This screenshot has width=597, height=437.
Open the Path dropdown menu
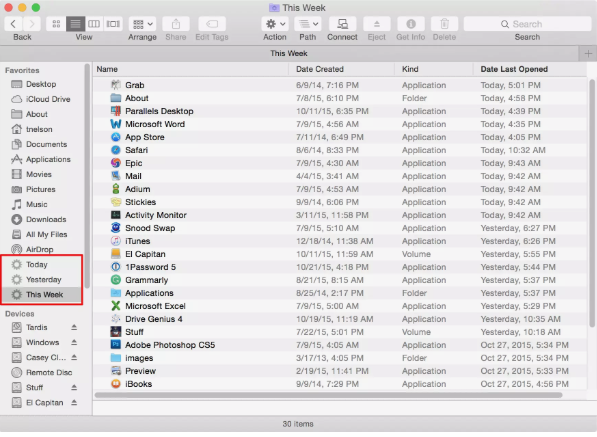(x=308, y=24)
